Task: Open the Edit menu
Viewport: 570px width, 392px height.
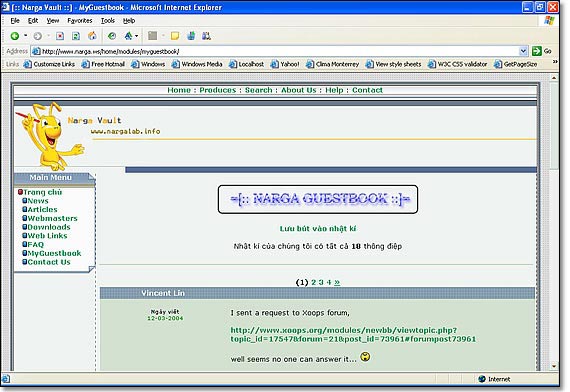Action: 33,21
